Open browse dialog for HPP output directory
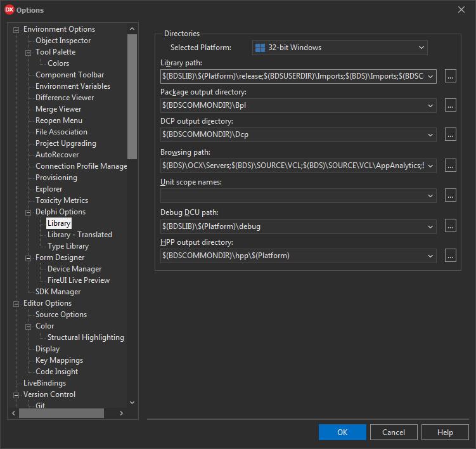This screenshot has width=476, height=449. [x=450, y=256]
